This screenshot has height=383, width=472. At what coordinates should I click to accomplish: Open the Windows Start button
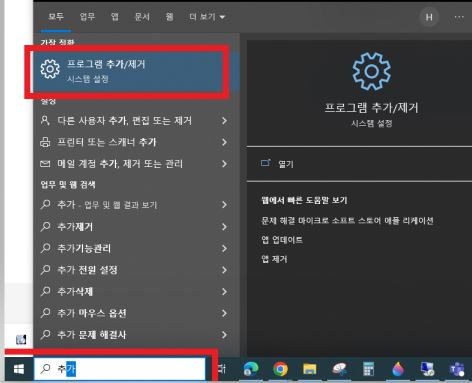coord(19,369)
